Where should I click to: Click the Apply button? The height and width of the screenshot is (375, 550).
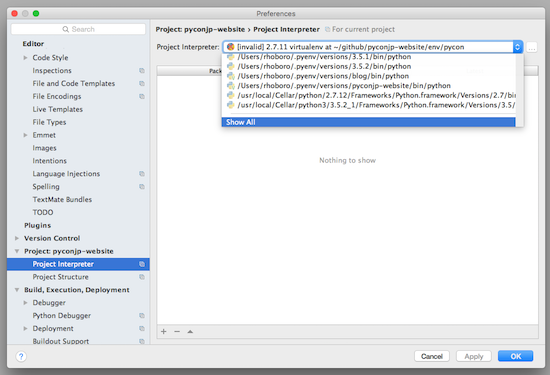[x=474, y=356]
